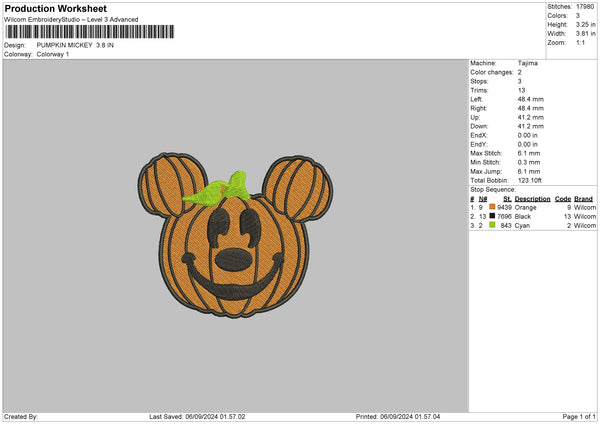This screenshot has width=600, height=424.
Task: Click the 'Created By:' footer label
Action: tap(21, 417)
